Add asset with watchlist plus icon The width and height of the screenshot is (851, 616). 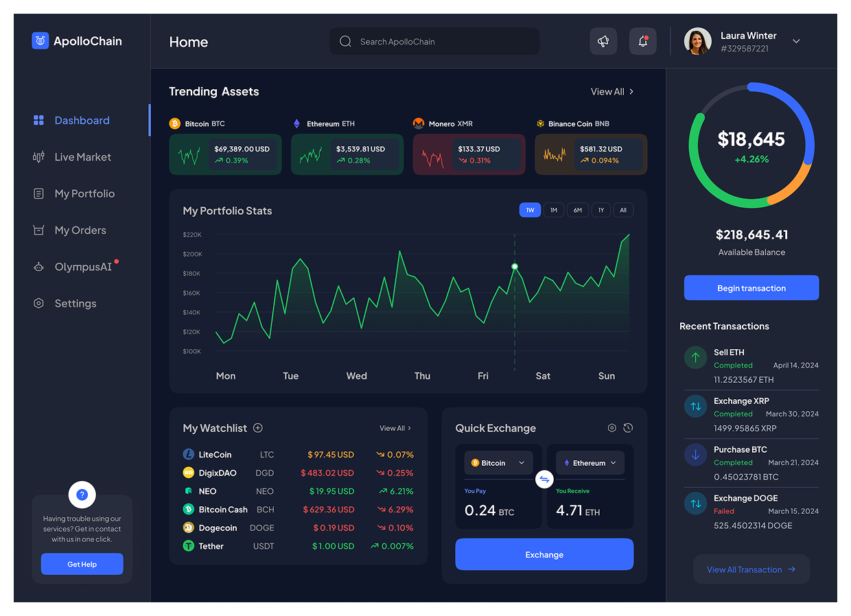coord(258,428)
